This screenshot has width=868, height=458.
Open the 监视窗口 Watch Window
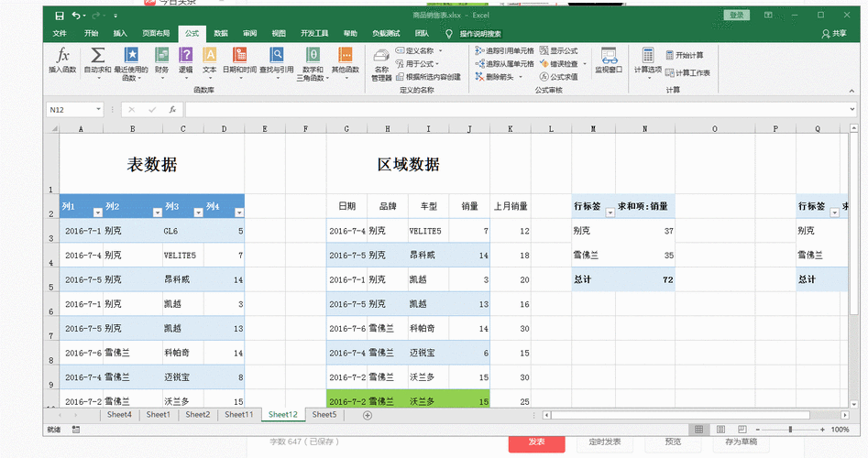point(608,59)
